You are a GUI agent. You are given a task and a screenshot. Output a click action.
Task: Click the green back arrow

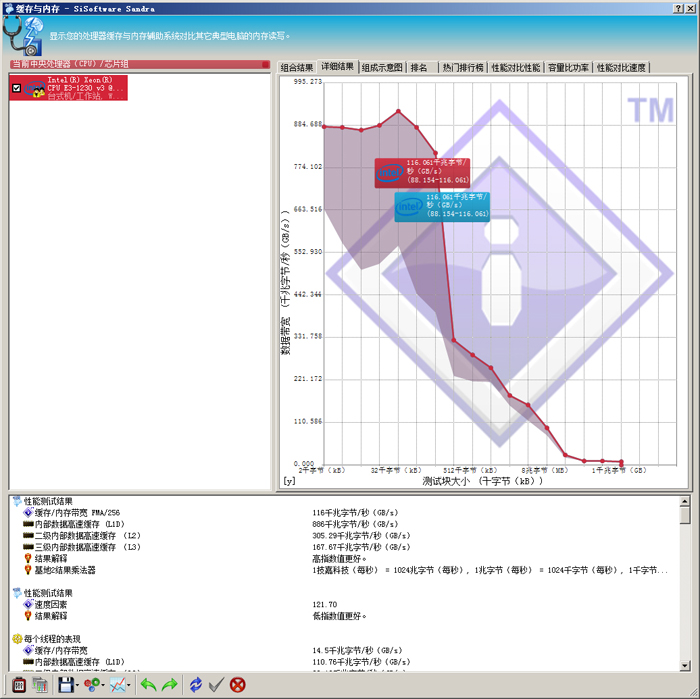coord(148,684)
